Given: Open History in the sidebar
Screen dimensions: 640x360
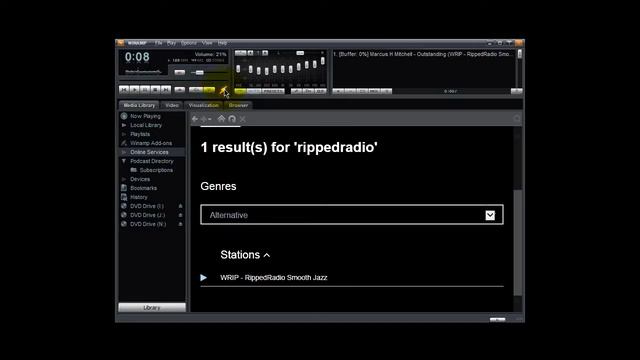Looking at the screenshot, I should pyautogui.click(x=138, y=197).
